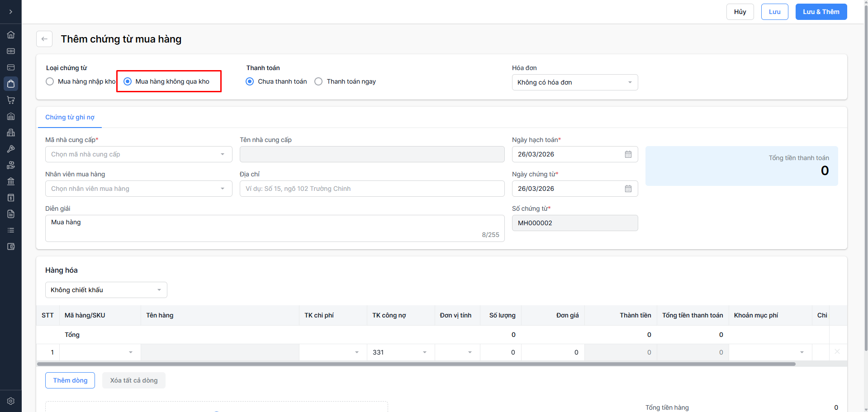
Task: Click the Địa chỉ input field
Action: tap(372, 189)
